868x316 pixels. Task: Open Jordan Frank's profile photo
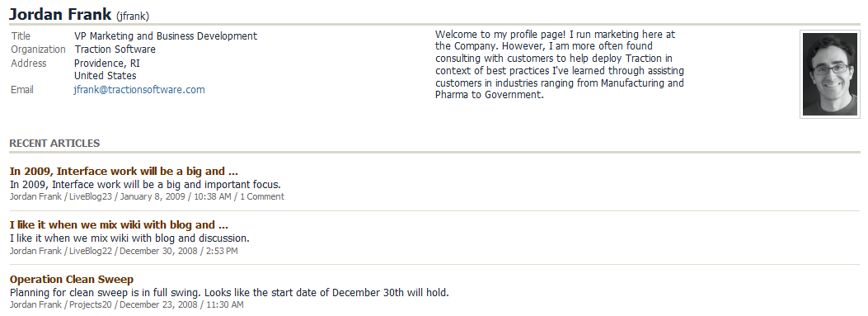click(830, 74)
